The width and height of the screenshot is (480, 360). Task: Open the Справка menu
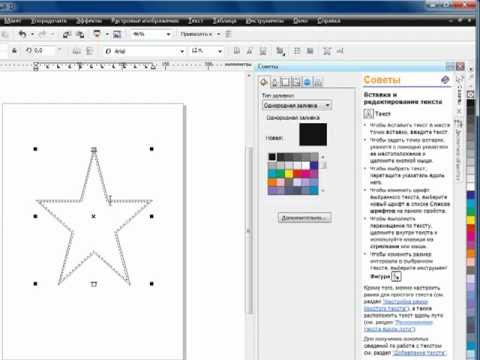point(329,21)
